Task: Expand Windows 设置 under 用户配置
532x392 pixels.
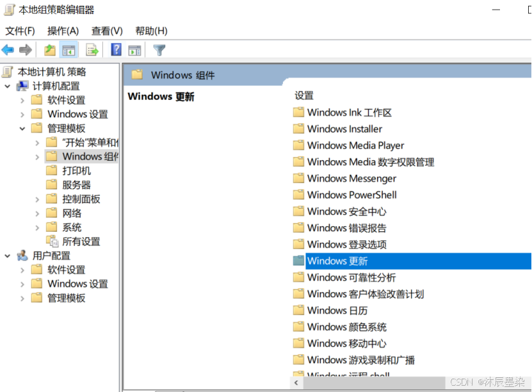Action: pyautogui.click(x=22, y=284)
